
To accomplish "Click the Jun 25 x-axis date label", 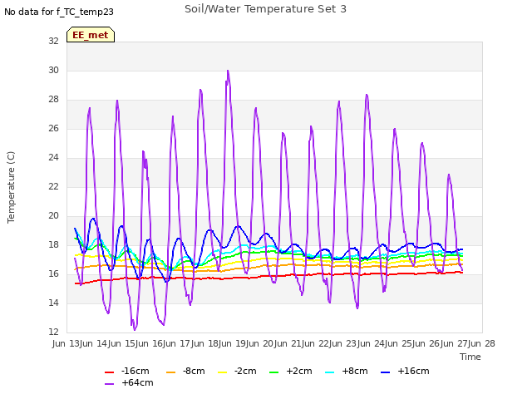I will 400,343.
